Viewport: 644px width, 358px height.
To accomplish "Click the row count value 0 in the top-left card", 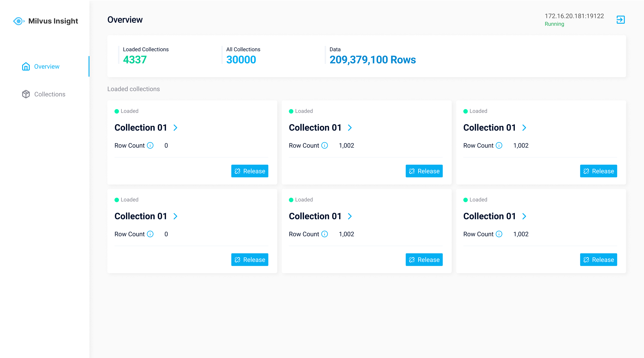I will click(x=166, y=146).
